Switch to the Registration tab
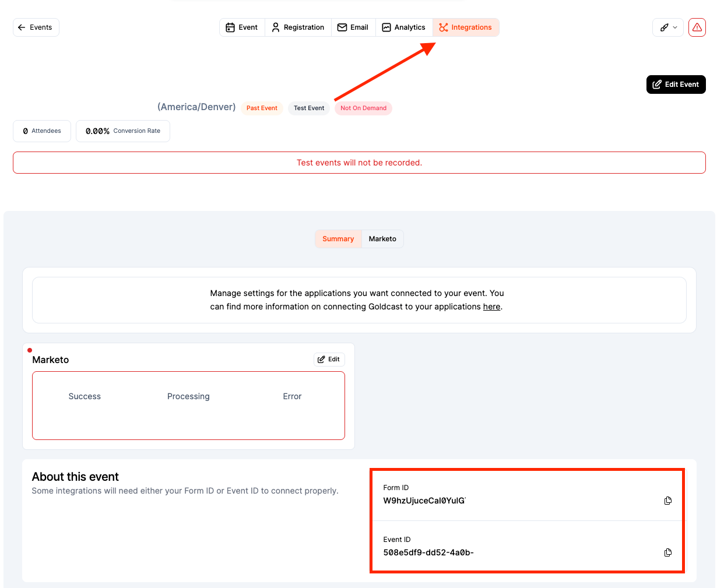 [x=298, y=27]
